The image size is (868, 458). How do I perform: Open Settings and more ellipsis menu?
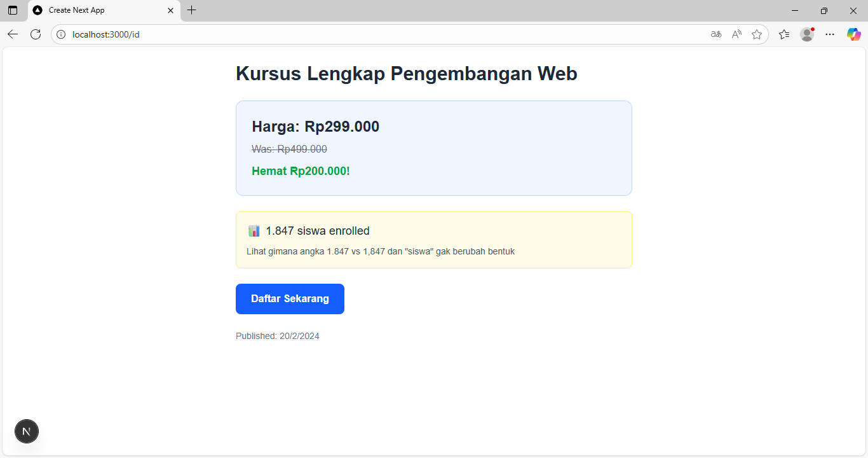coord(830,34)
